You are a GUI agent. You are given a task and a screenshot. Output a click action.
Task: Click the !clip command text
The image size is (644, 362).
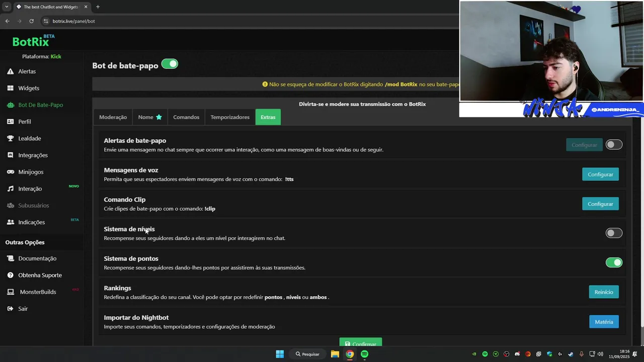[x=210, y=209]
